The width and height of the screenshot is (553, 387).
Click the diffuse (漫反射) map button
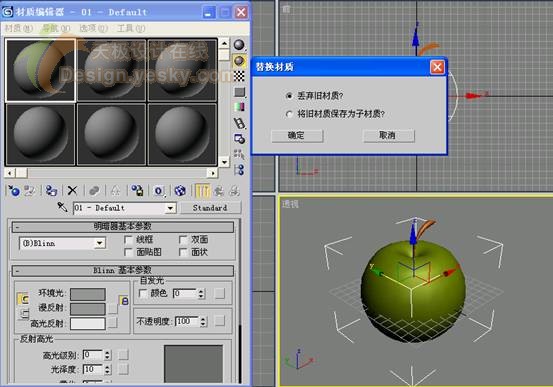coord(113,309)
